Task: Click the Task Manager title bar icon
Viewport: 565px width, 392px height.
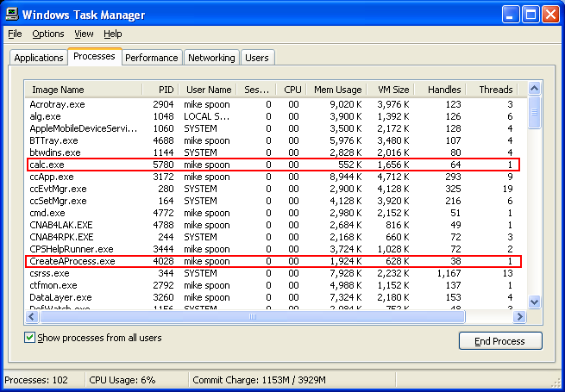Action: click(11, 15)
